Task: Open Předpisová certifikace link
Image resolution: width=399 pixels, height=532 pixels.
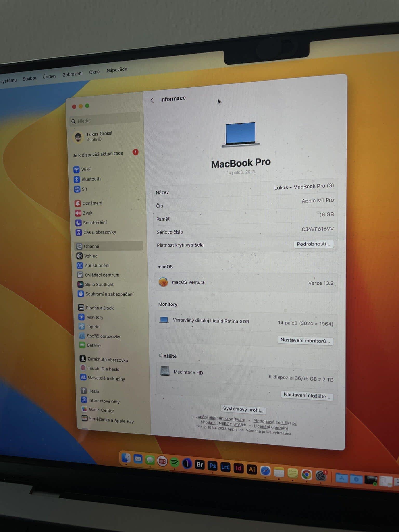Action: 275,422
